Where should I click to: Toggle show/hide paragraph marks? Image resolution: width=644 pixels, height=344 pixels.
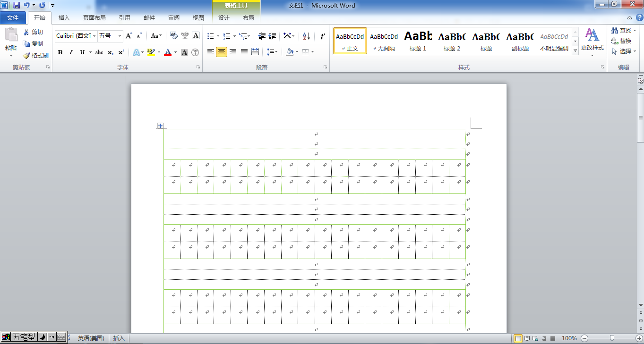pos(322,36)
